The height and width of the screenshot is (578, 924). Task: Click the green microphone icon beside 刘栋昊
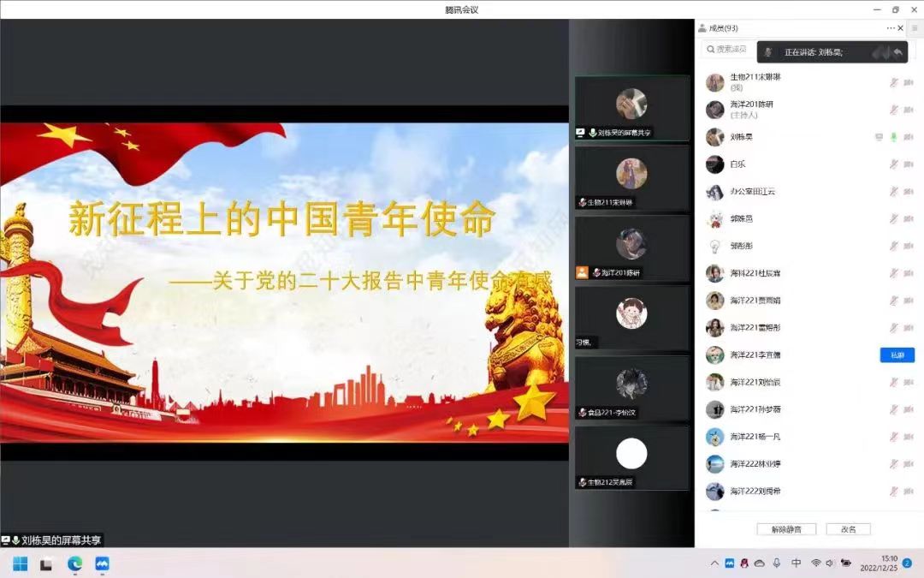pyautogui.click(x=894, y=137)
